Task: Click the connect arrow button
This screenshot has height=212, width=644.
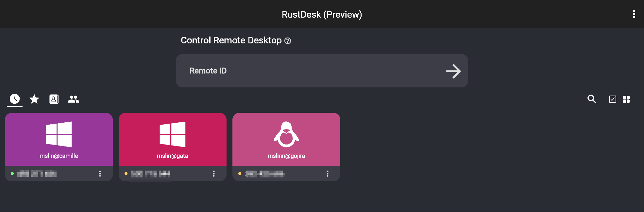Action: click(453, 71)
